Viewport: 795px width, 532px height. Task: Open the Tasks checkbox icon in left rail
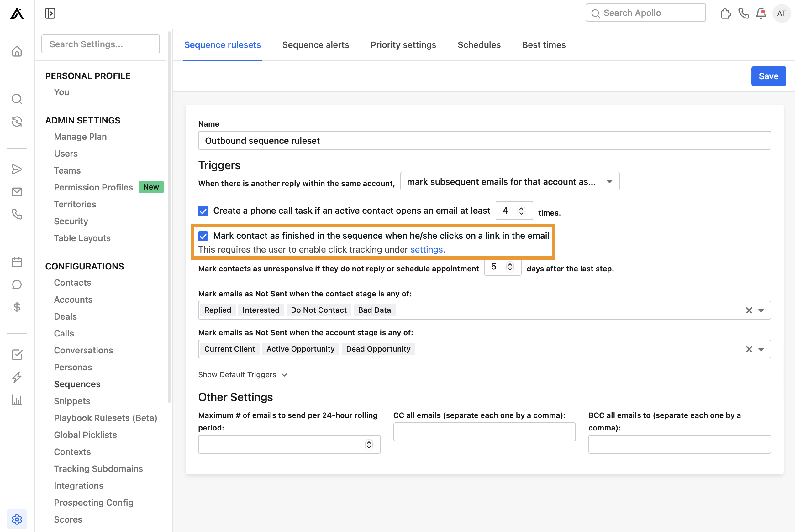pyautogui.click(x=17, y=355)
